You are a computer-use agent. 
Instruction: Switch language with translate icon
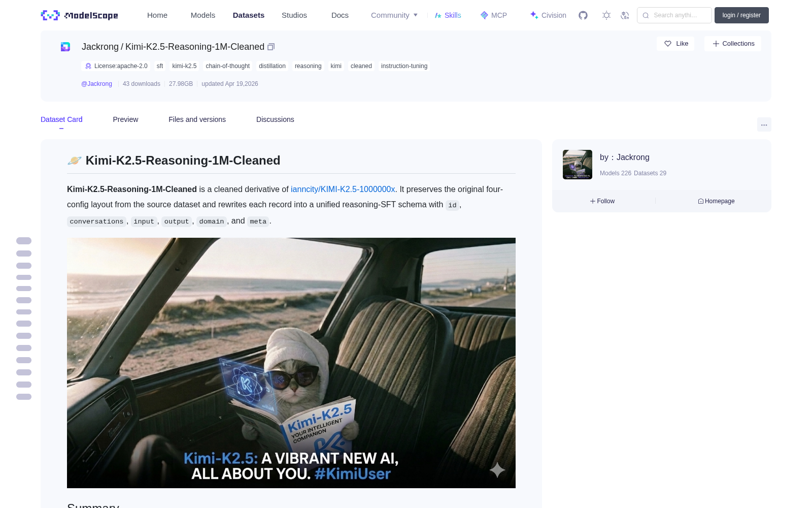pos(625,15)
